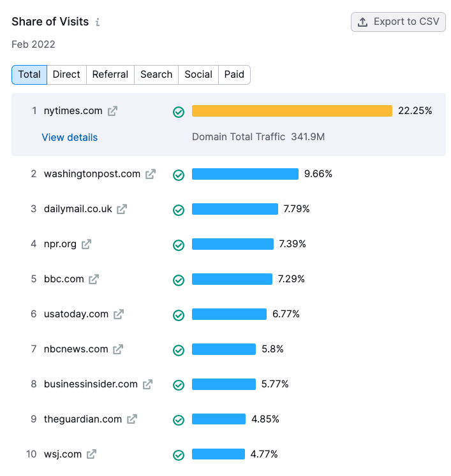Switch to the Referral tab
The image size is (451, 476).
click(x=110, y=75)
